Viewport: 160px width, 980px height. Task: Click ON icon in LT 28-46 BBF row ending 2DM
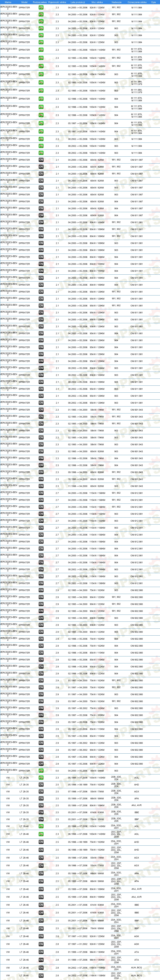[41, 928]
